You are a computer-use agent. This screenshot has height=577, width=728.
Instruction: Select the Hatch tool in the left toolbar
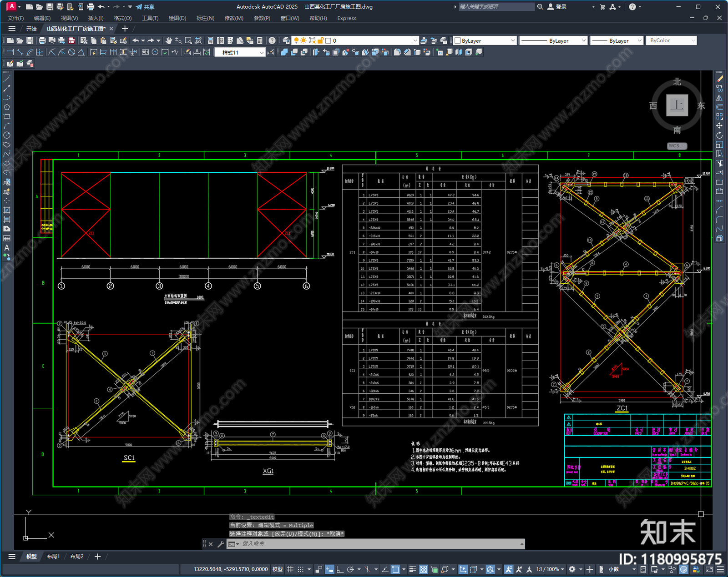click(x=7, y=210)
